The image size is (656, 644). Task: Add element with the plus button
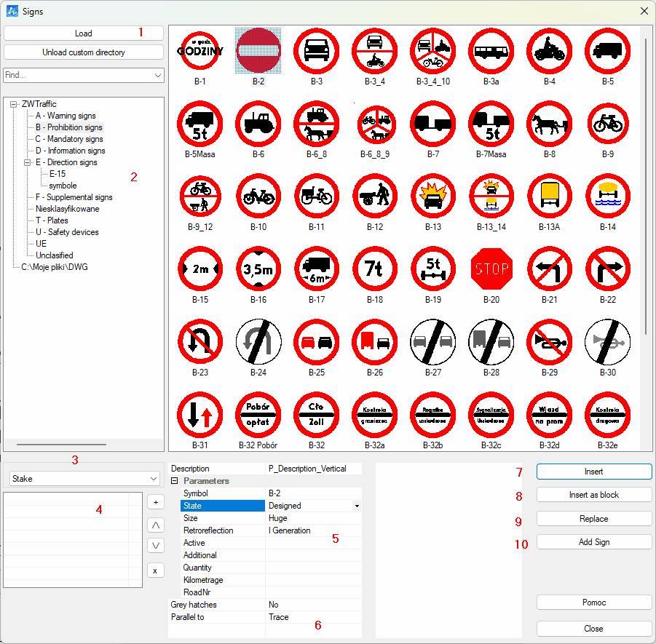156,502
